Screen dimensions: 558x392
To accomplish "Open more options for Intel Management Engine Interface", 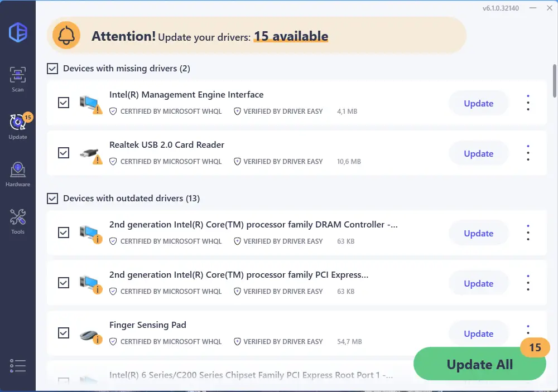I will pos(528,103).
